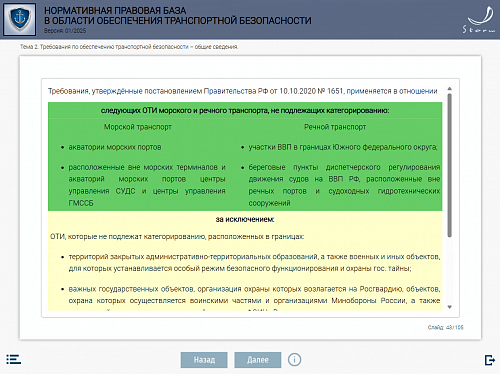Click the scrollbar up arrow
500x374 pixels.
pos(449,89)
